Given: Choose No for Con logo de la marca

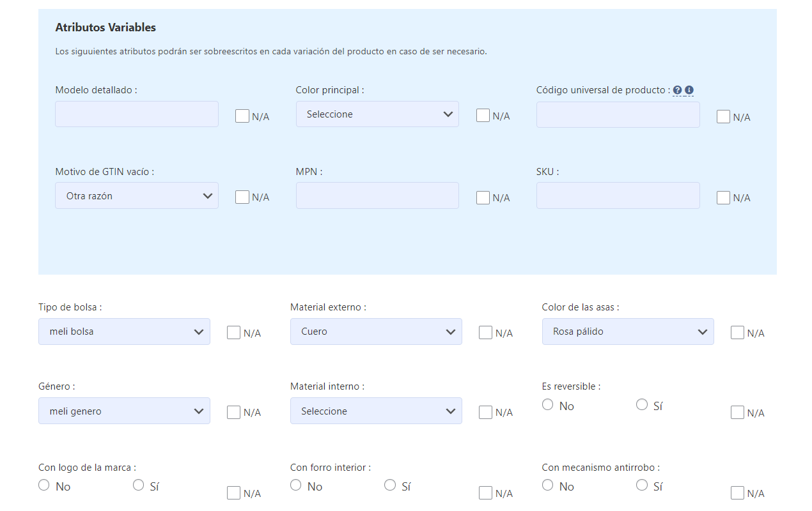Looking at the screenshot, I should [x=44, y=485].
